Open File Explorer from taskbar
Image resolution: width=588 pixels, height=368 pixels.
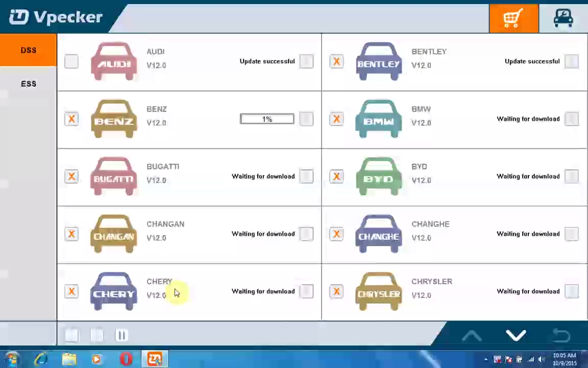[x=69, y=359]
